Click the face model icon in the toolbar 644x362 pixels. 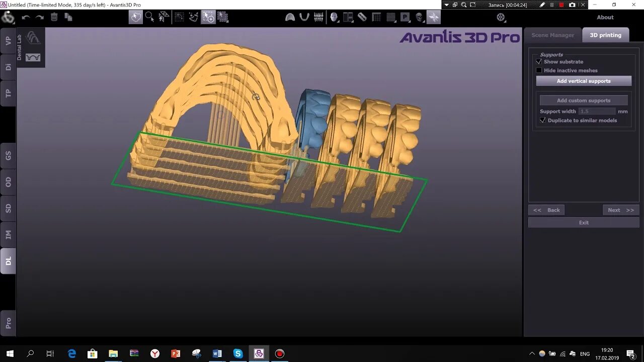click(332, 17)
